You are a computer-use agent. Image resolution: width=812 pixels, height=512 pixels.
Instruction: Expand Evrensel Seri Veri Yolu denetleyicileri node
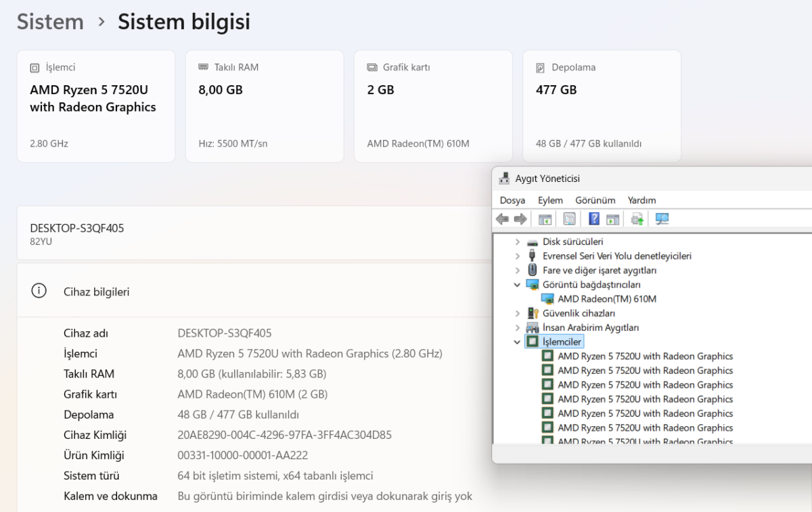(x=518, y=256)
